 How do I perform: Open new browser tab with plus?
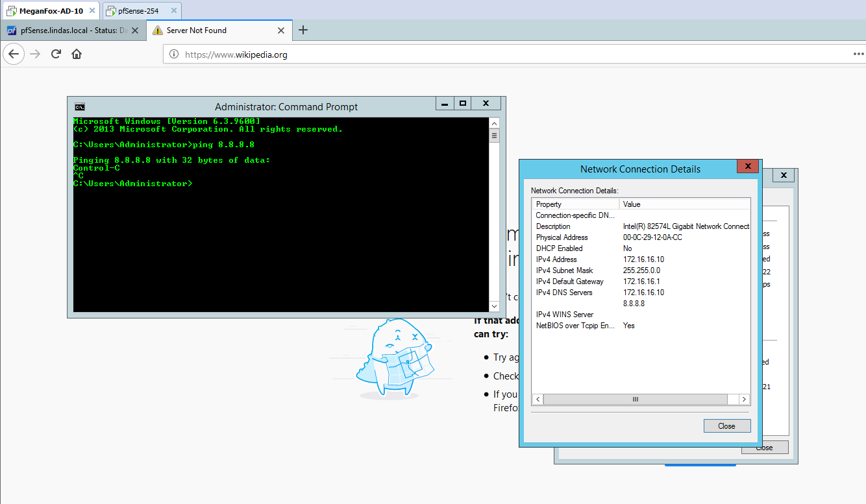[303, 30]
